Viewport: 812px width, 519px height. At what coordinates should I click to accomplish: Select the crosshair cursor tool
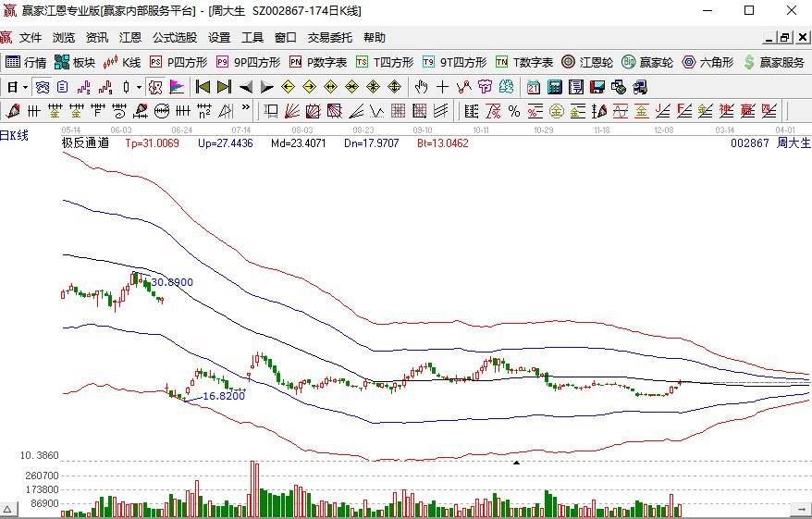(x=442, y=88)
